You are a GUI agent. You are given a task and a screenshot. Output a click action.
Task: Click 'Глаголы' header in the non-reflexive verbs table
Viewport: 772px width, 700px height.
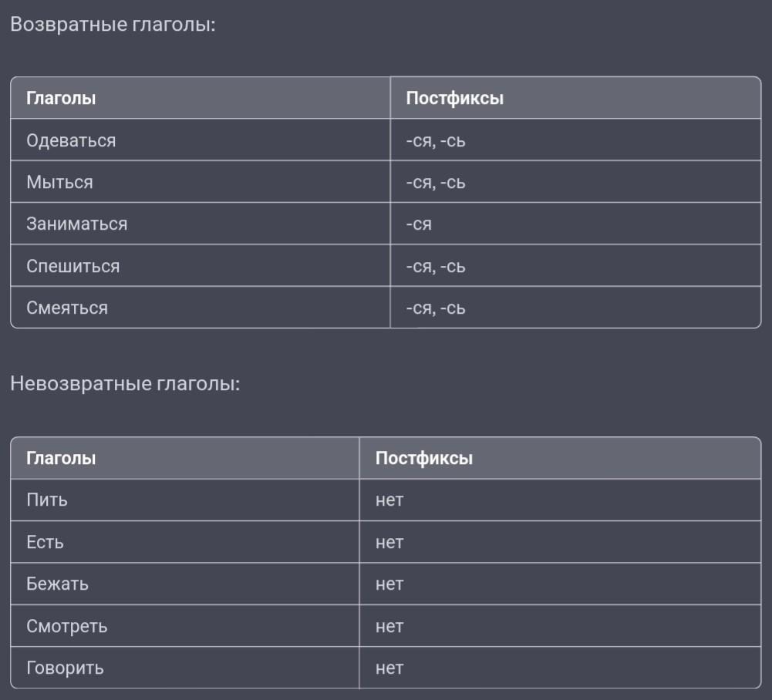61,458
